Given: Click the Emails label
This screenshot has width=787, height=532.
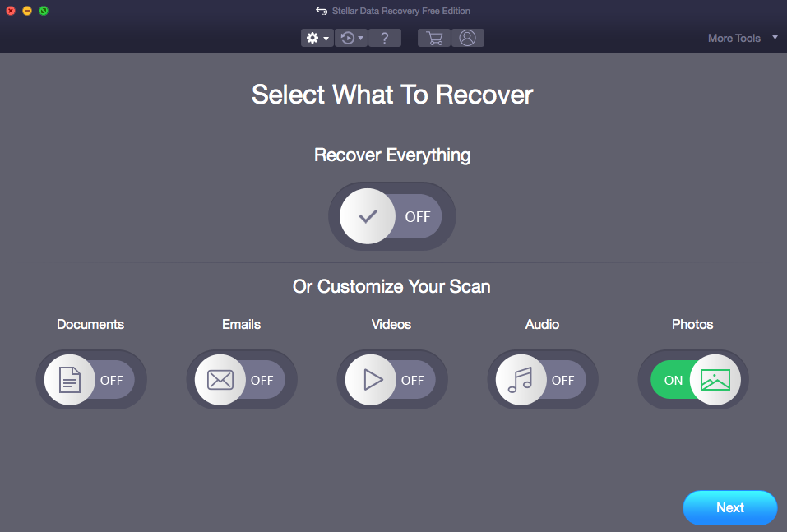Looking at the screenshot, I should click(x=242, y=324).
